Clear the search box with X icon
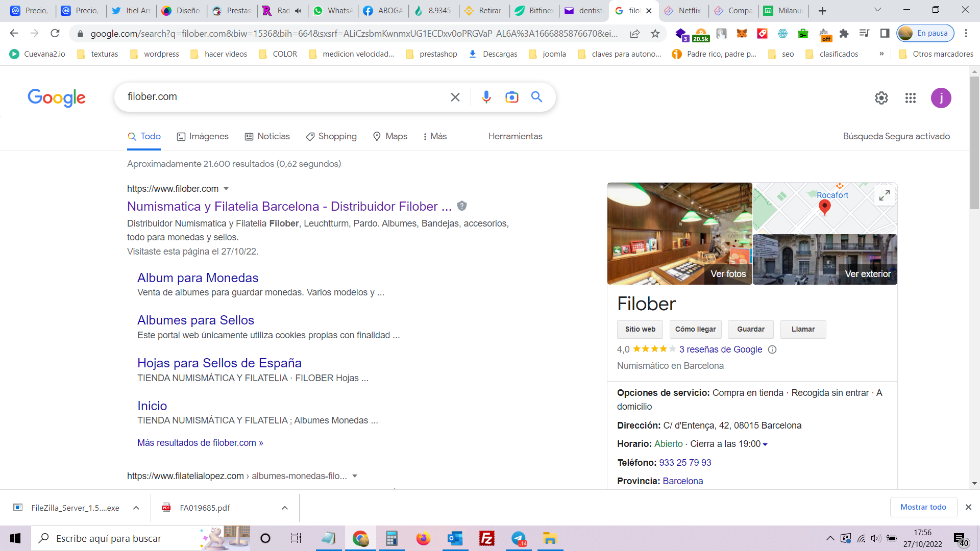Screen dimensions: 980x551 [455, 97]
